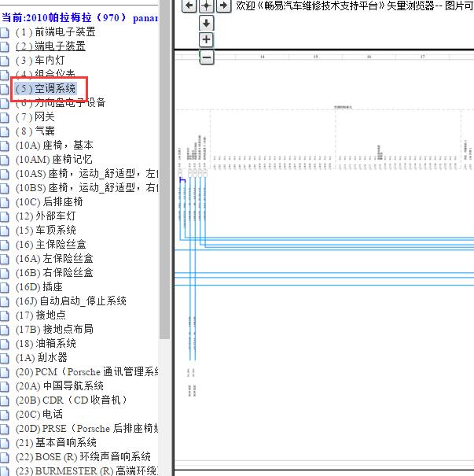Zoom in with the plus button
Viewport: 474px width, 476px height.
coord(206,40)
